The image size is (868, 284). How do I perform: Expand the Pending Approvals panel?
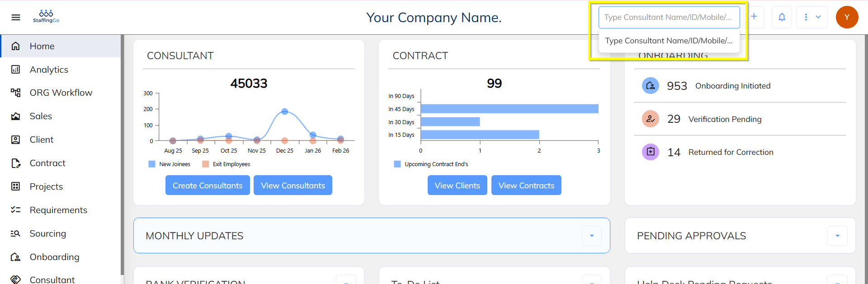(837, 236)
